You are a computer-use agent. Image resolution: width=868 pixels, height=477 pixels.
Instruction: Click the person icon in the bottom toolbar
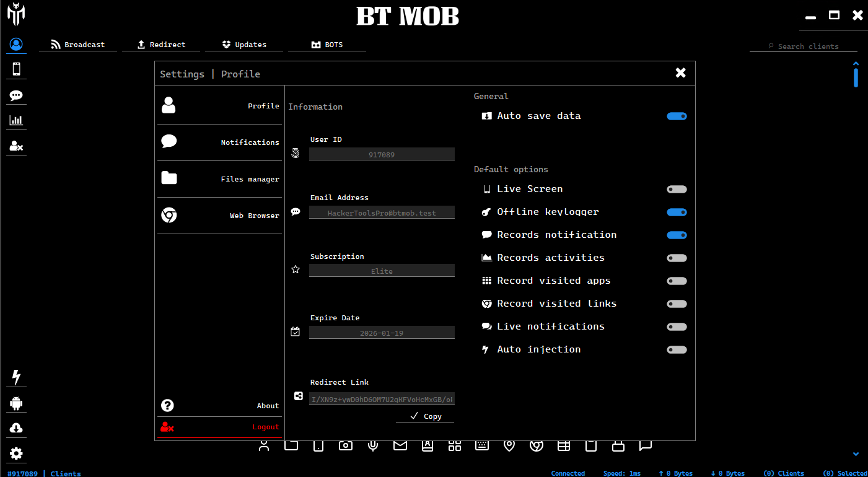pos(264,445)
